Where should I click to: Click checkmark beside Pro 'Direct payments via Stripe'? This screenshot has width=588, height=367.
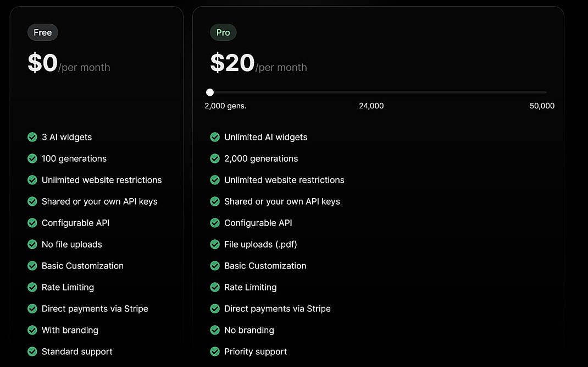point(215,308)
